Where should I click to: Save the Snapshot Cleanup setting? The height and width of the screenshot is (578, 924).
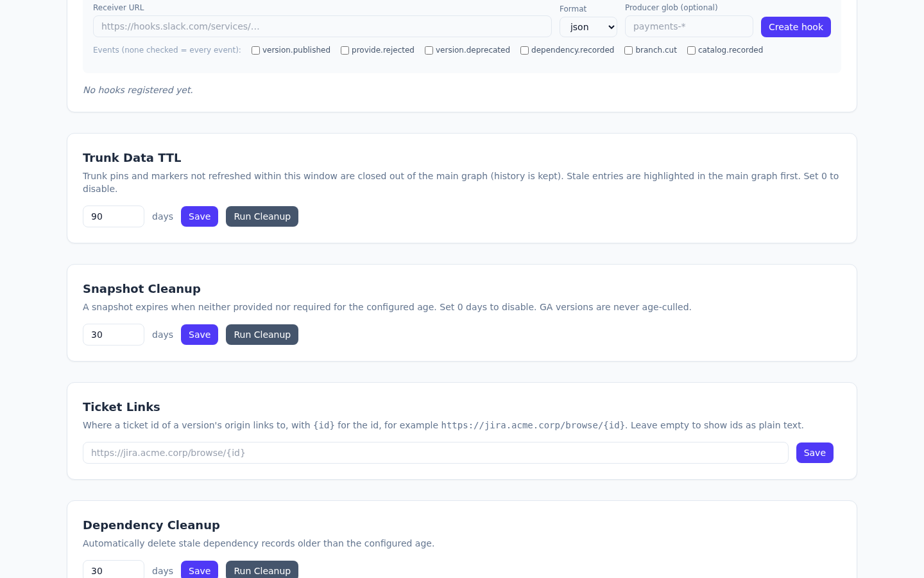200,335
